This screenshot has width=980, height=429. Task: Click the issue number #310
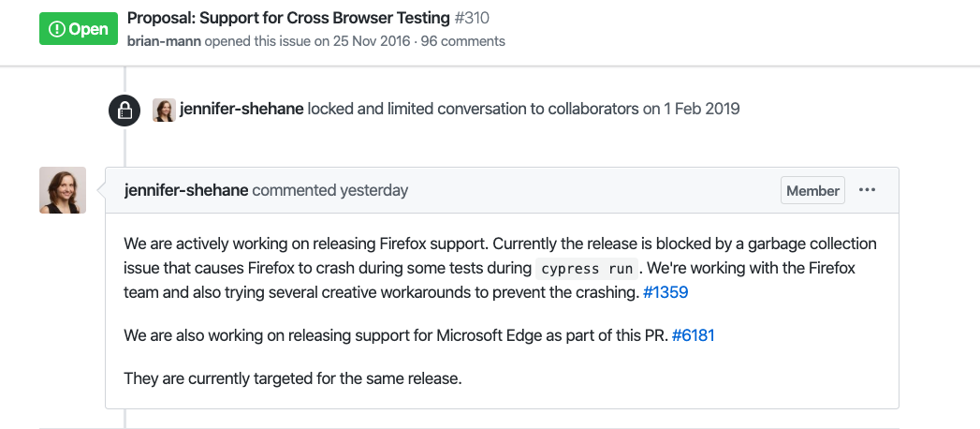point(473,18)
